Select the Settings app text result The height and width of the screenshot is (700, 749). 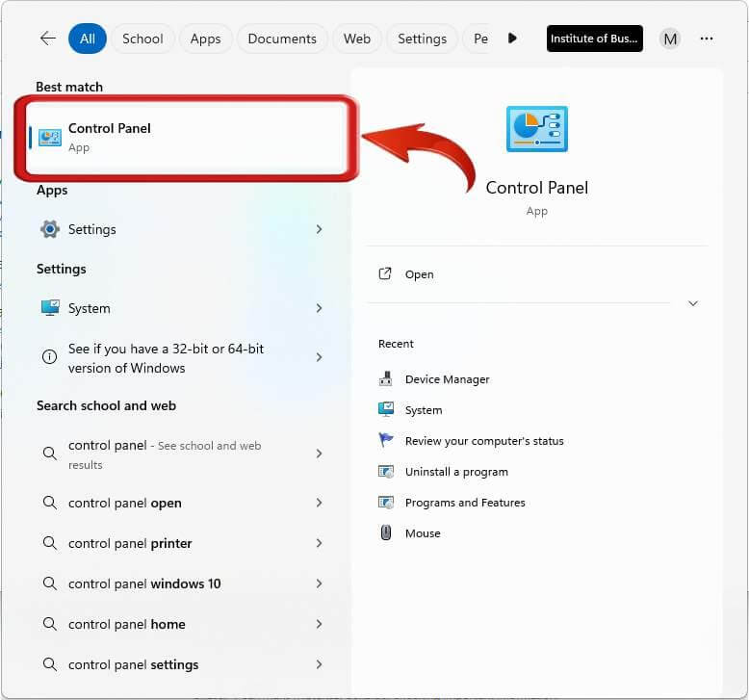click(x=91, y=230)
